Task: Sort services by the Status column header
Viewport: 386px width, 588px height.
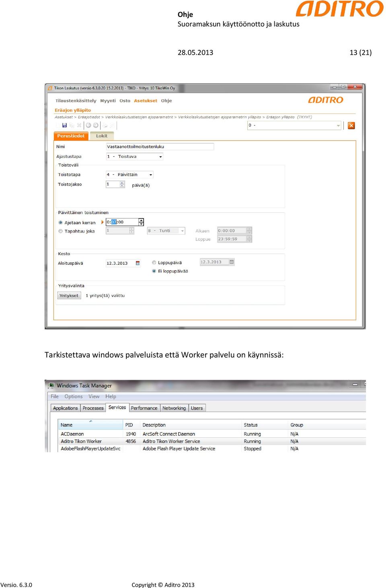Action: pyautogui.click(x=265, y=425)
